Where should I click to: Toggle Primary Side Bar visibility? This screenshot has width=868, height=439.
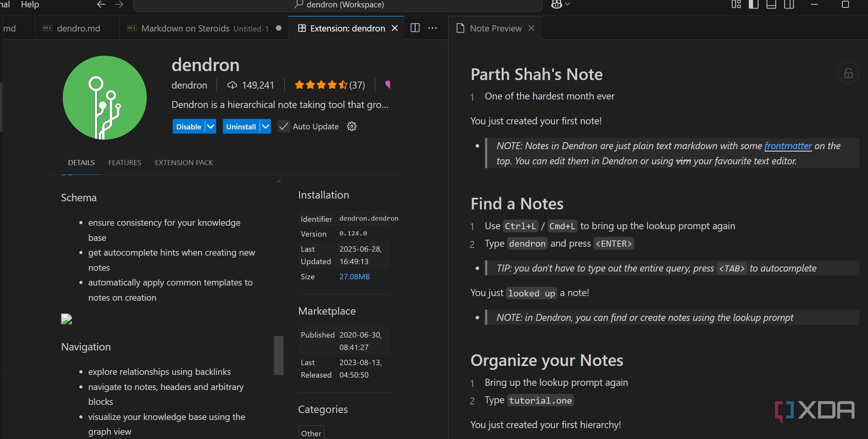click(753, 5)
